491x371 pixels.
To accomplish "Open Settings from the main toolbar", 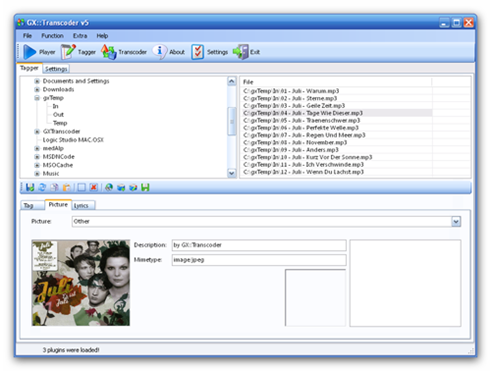I will tap(210, 52).
